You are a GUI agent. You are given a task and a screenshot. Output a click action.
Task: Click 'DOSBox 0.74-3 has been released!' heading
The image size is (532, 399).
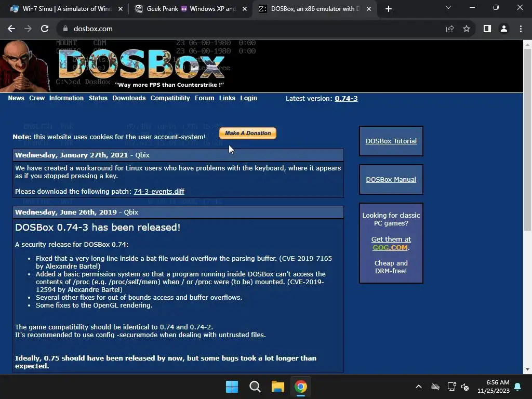(x=98, y=228)
